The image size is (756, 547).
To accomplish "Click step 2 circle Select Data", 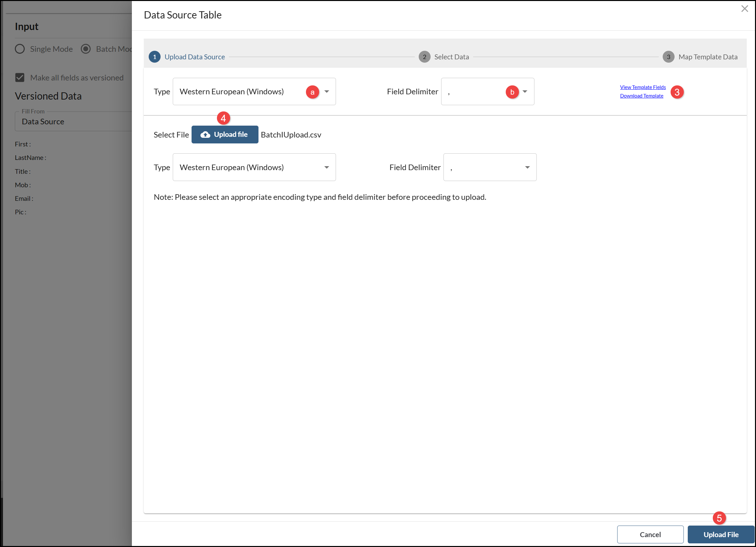I will pyautogui.click(x=424, y=57).
